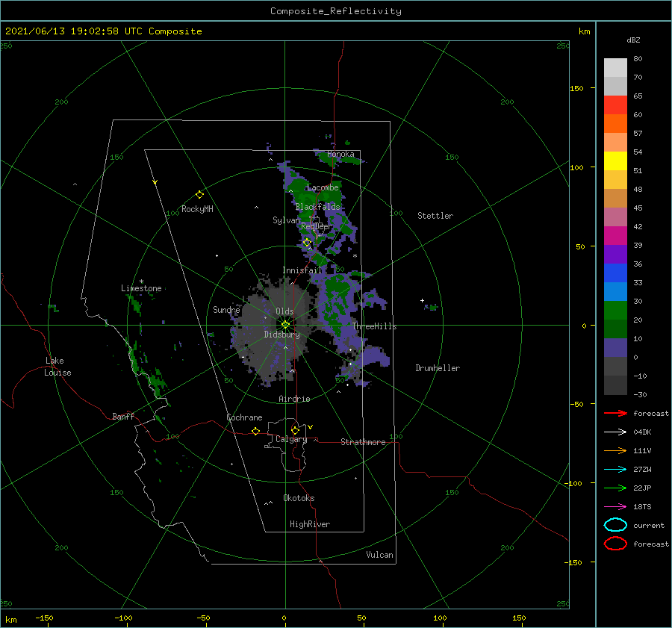Click the orange 111V arrow legend icon
The height and width of the screenshot is (628, 672).
coord(615,450)
